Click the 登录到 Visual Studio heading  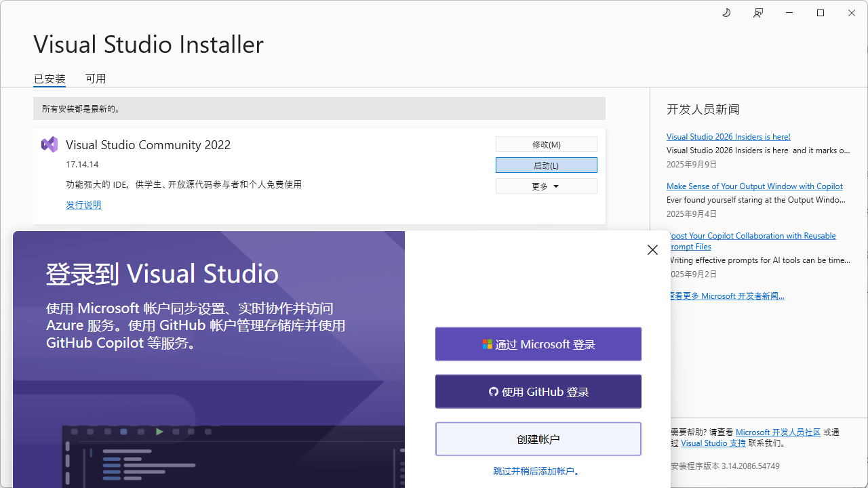(x=162, y=274)
